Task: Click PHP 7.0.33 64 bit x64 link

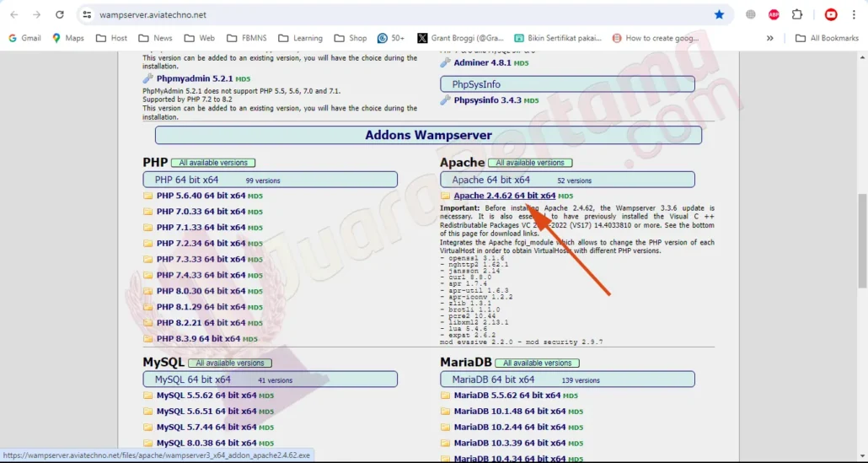Action: (x=201, y=212)
